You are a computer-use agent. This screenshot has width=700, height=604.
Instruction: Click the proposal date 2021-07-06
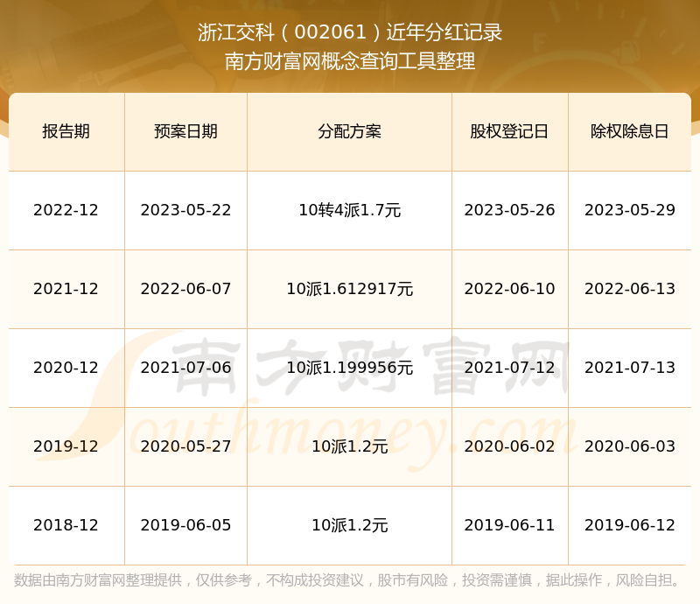point(185,368)
